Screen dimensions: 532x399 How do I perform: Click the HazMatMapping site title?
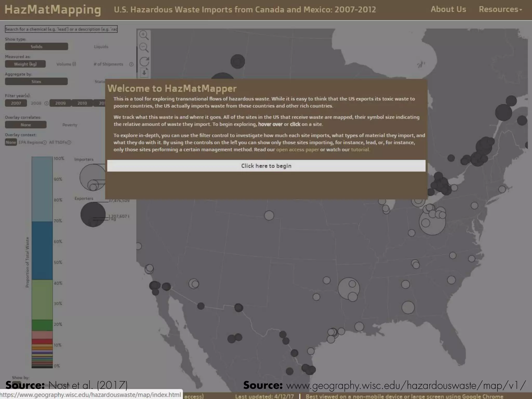tap(53, 10)
